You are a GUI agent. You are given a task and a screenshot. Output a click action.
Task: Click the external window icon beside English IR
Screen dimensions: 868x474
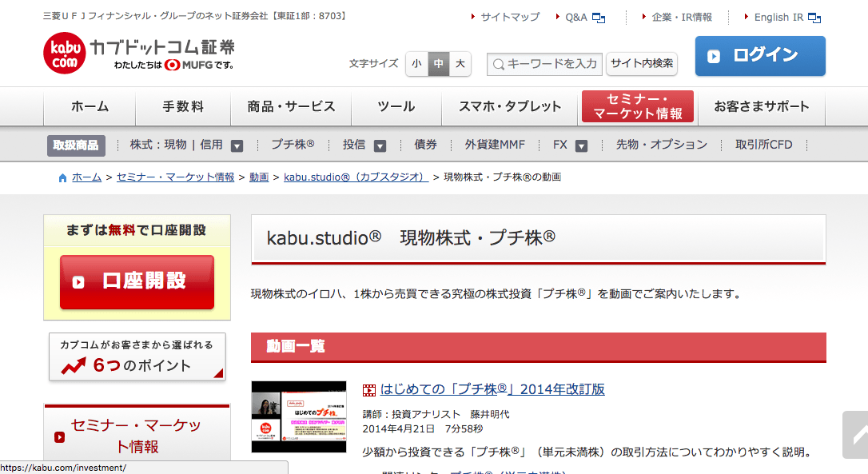[x=814, y=18]
